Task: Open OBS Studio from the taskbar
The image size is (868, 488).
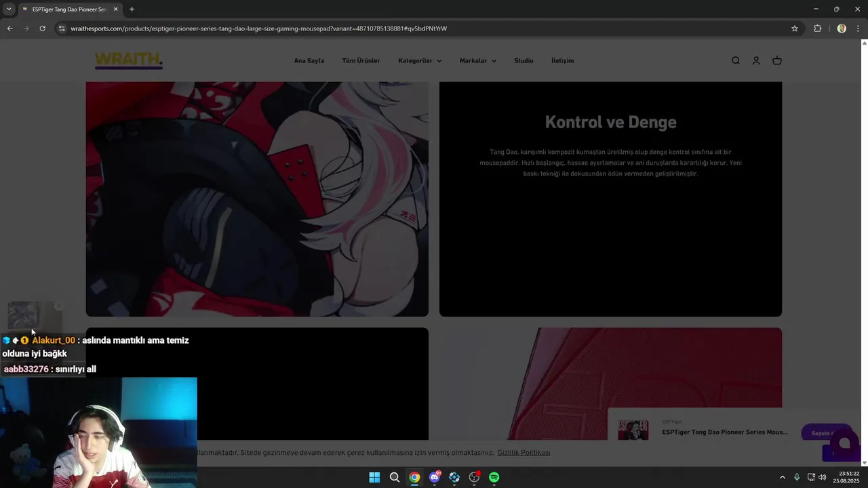Action: click(x=475, y=477)
